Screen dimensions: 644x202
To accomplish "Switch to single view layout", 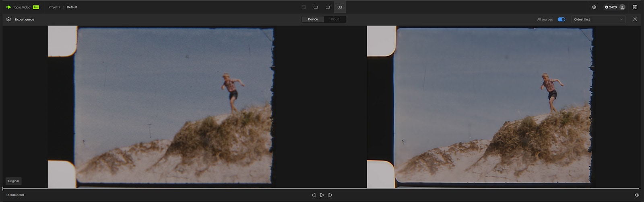I will 316,7.
